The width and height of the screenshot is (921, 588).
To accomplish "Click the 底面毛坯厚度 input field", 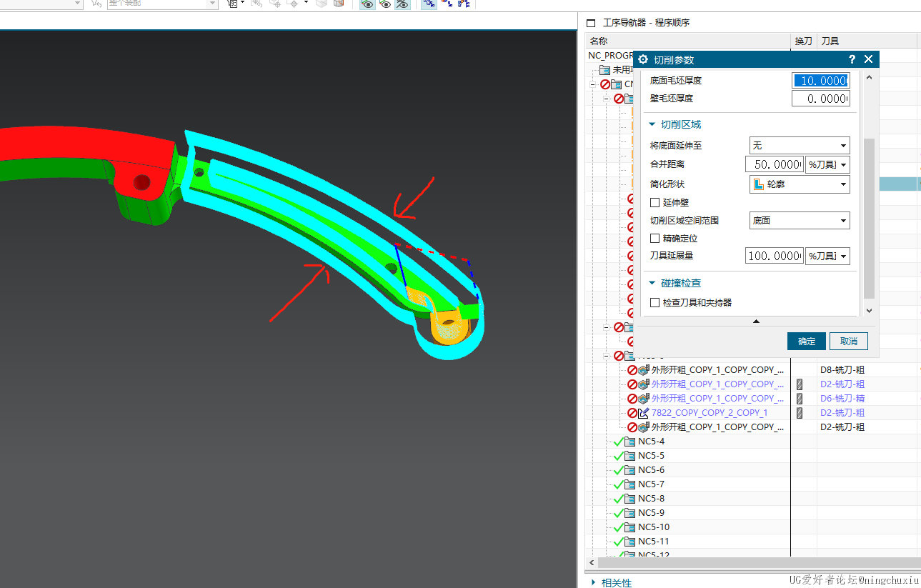I will point(821,81).
